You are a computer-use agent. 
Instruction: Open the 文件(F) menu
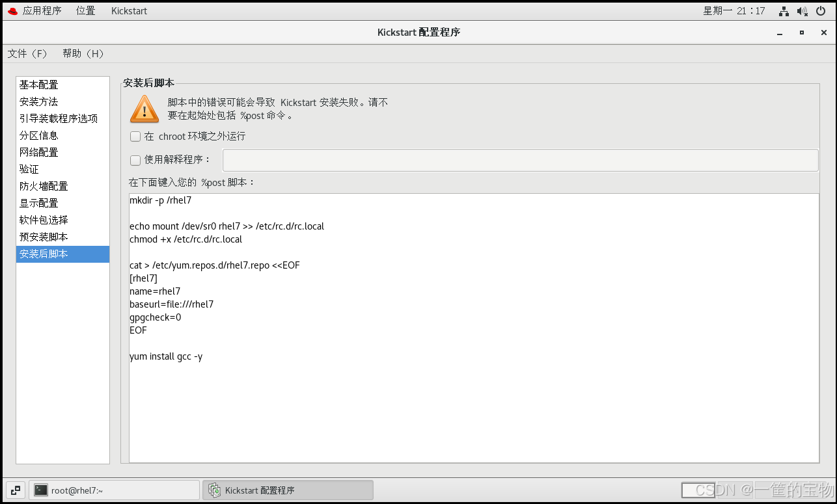coord(27,54)
